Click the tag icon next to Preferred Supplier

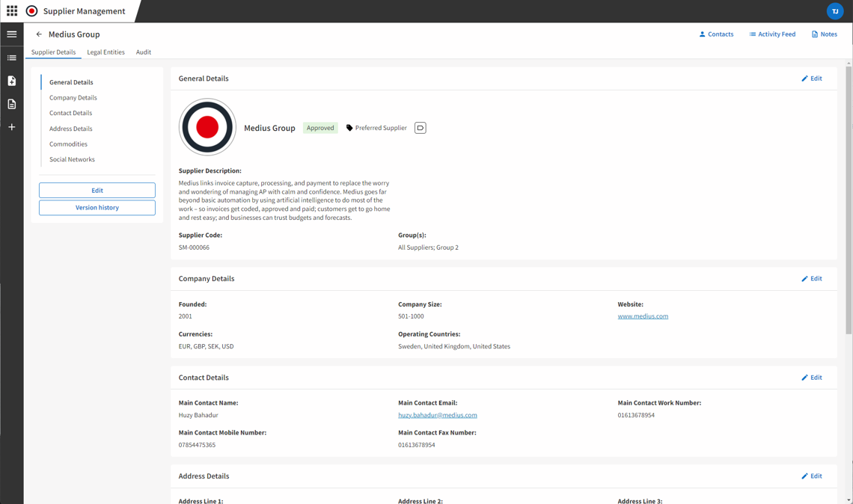(349, 128)
